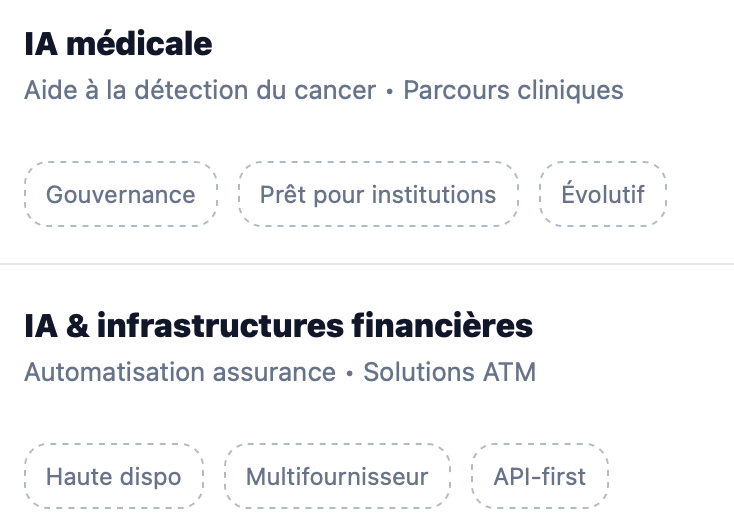Open the IA médicale heading
This screenshot has height=530, width=734.
click(118, 44)
